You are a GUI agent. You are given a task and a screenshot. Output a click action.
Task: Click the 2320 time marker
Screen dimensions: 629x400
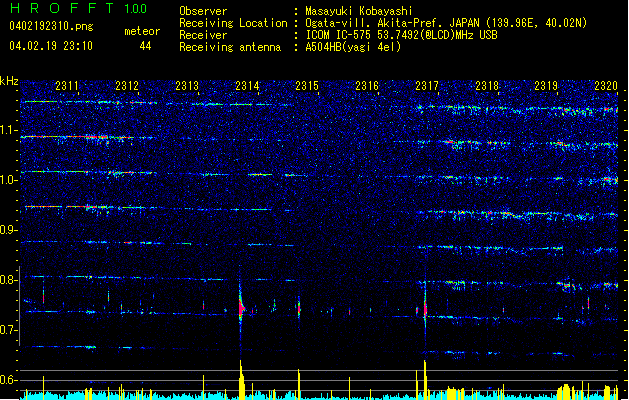606,86
